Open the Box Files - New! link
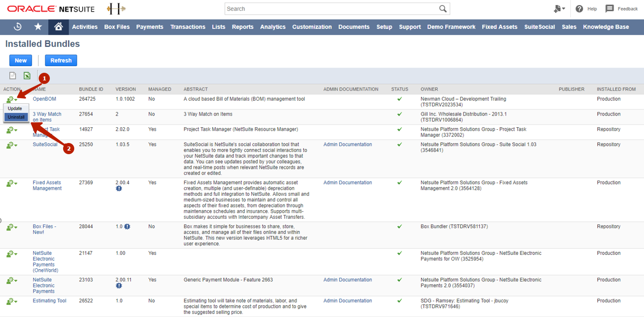This screenshot has height=317, width=644. coord(45,229)
